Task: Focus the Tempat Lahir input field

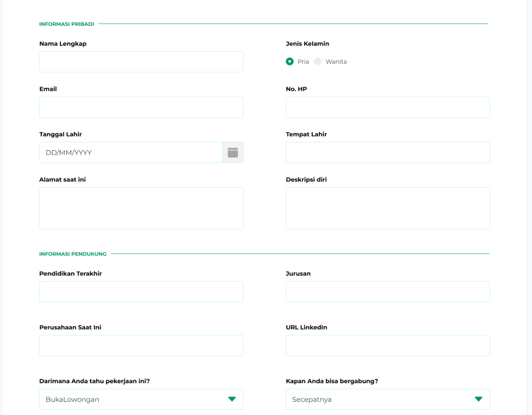Action: 388,152
